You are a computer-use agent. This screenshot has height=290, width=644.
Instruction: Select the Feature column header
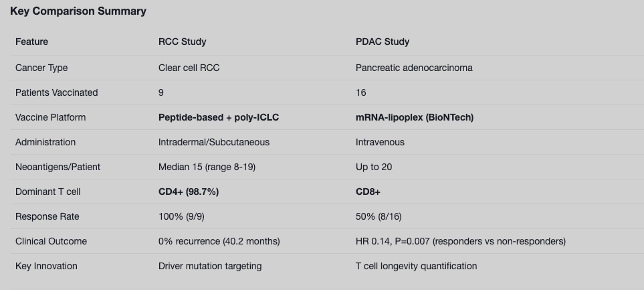pos(31,42)
